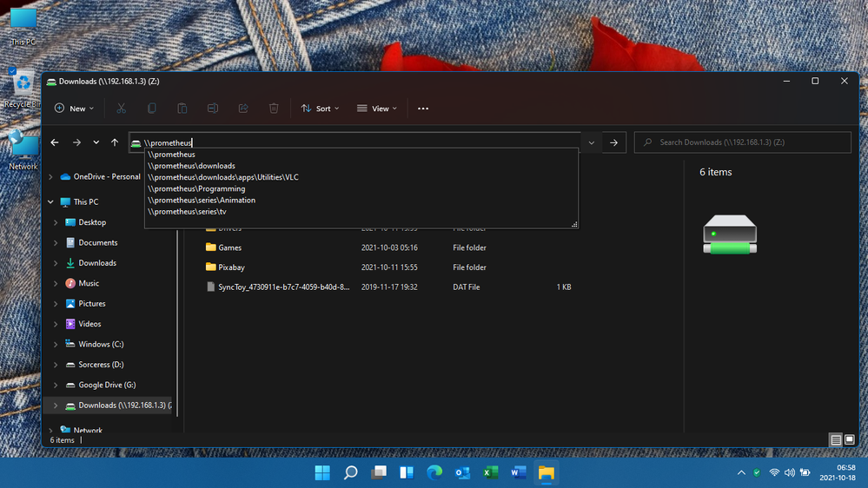Click the network drive preview thumbnail

[x=730, y=234]
